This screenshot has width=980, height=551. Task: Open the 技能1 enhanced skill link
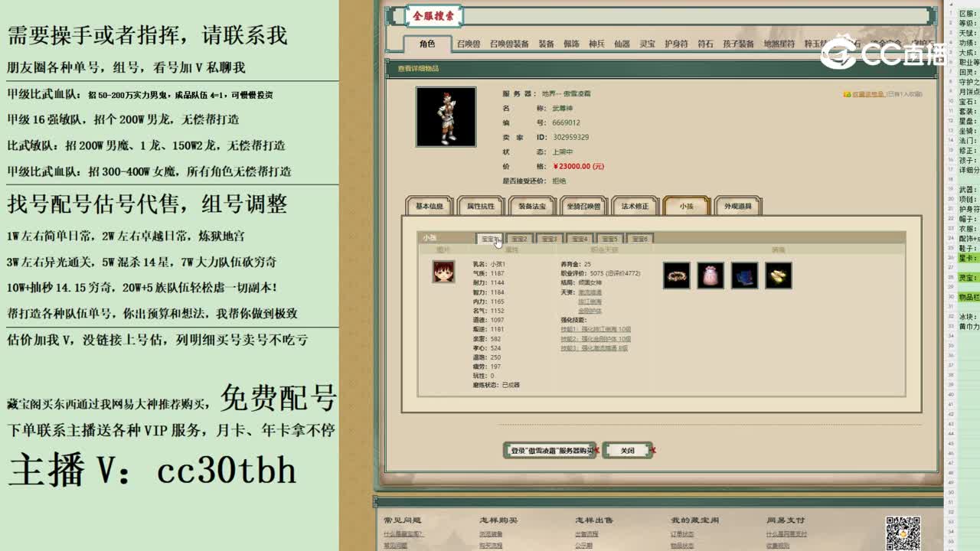pyautogui.click(x=596, y=329)
